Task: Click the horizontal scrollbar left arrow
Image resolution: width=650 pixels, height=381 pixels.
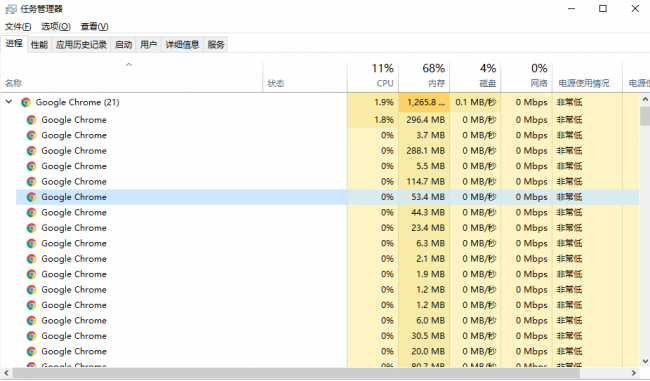Action: click(x=6, y=373)
